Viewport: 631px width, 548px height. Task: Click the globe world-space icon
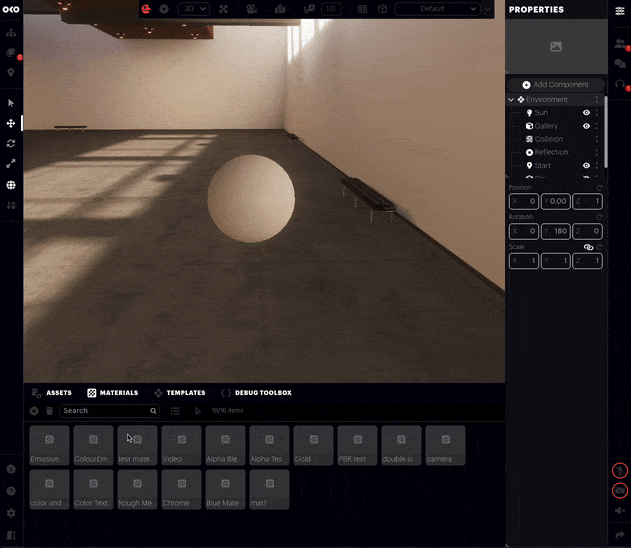[x=11, y=185]
